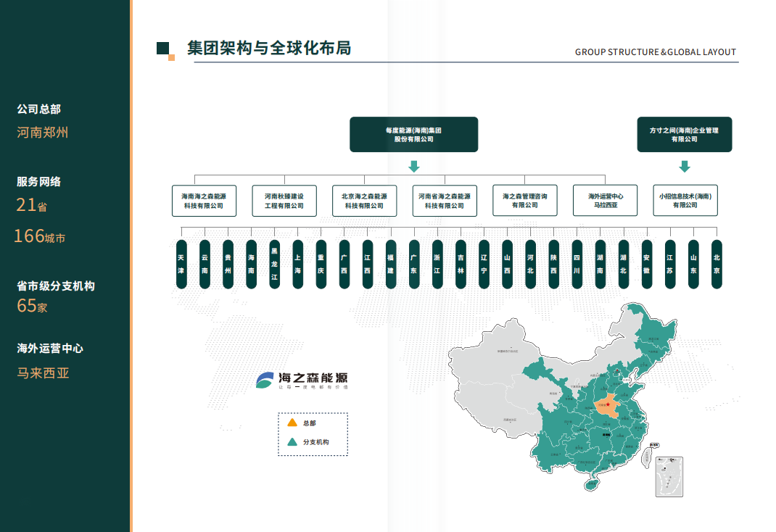This screenshot has width=776, height=532.
Task: Open 海外运营中心 马拉西亚 box
Action: (605, 200)
